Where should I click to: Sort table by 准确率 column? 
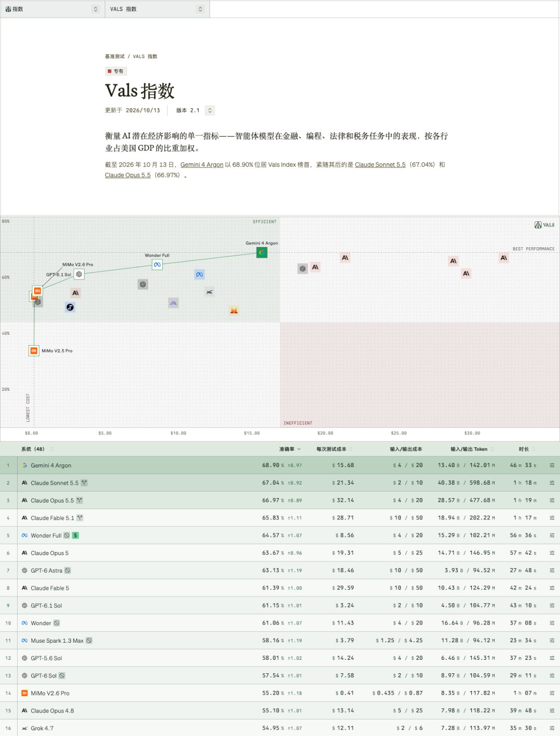click(x=290, y=449)
